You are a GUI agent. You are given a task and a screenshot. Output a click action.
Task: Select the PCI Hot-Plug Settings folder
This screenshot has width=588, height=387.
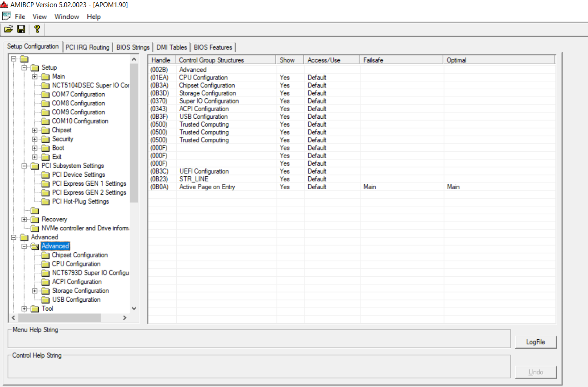(80, 201)
